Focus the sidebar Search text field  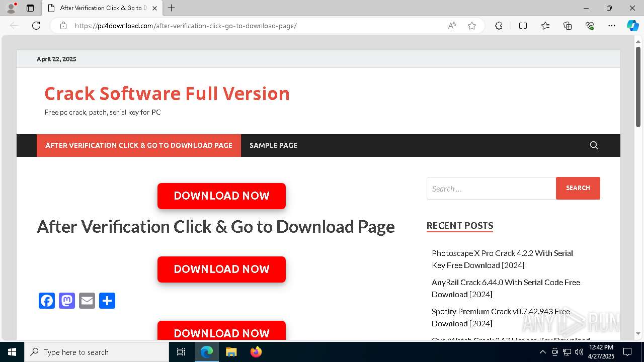(491, 189)
